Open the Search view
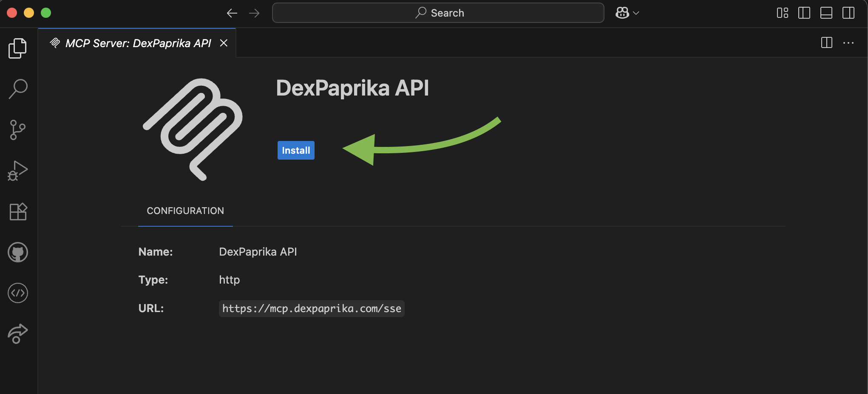This screenshot has height=394, width=868. coord(18,88)
